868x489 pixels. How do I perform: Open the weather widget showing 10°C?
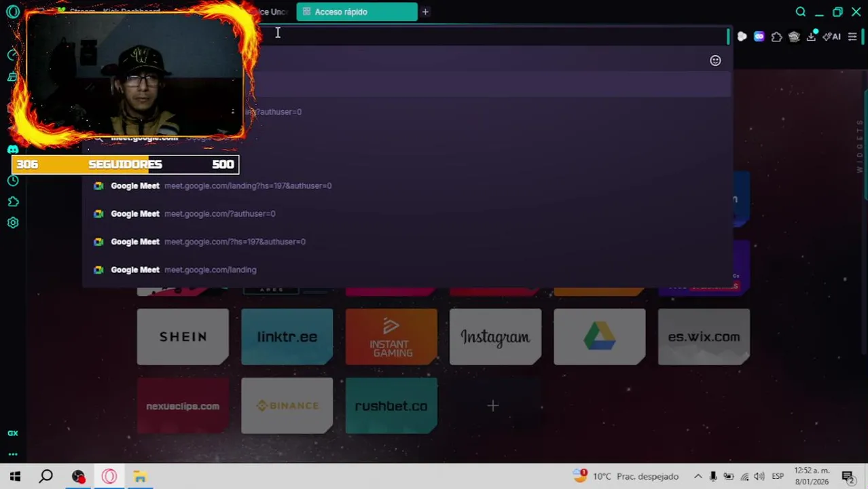tap(626, 476)
